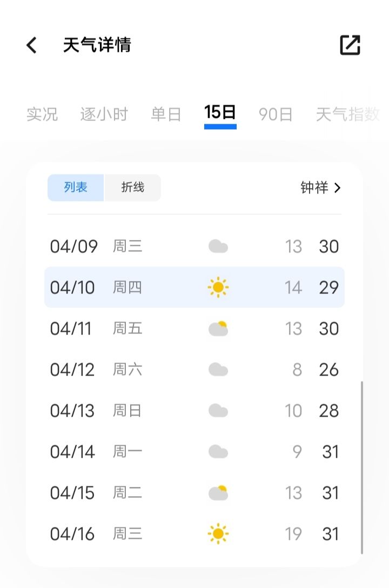Screen dimensions: 389x588
Task: Open the 90日 forecast tab
Action: coord(276,114)
